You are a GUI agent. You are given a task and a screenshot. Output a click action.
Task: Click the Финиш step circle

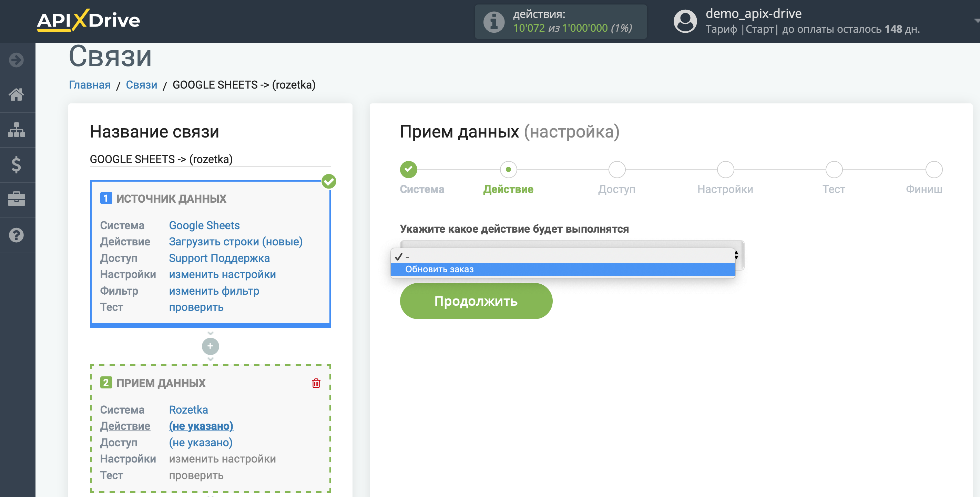934,169
